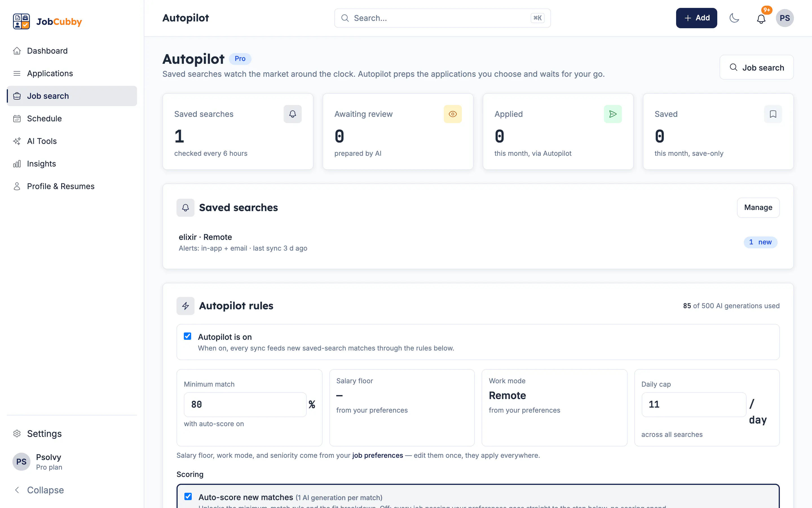Screen dimensions: 812x508
Task: Open Dashboard from the sidebar
Action: [x=72, y=51]
